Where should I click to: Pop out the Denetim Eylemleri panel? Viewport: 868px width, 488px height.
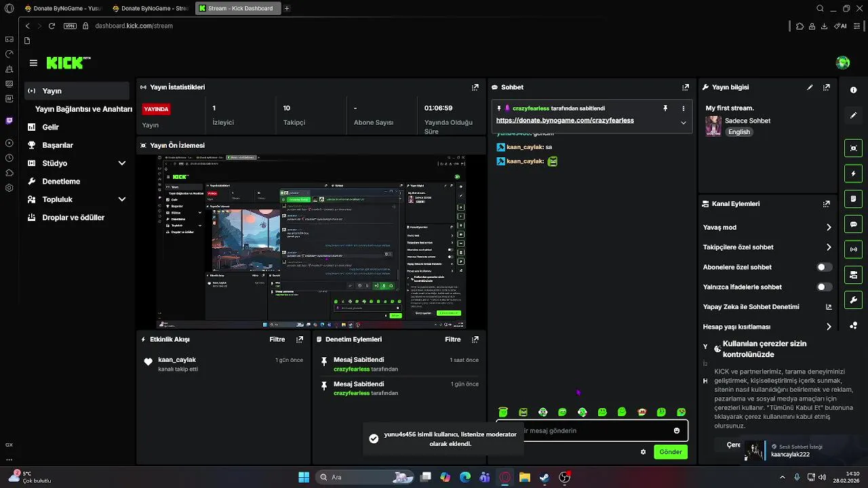point(475,340)
